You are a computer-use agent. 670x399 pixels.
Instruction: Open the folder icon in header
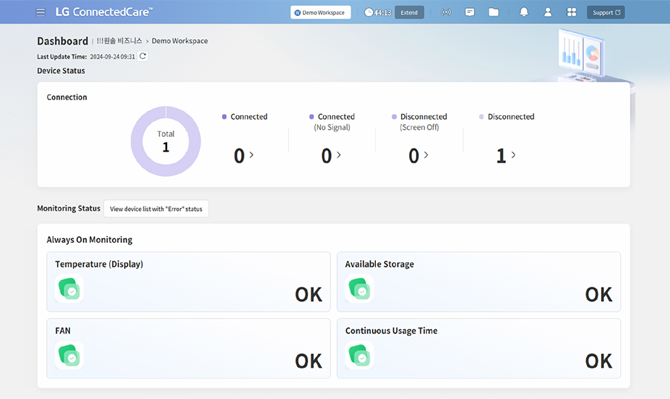click(494, 12)
